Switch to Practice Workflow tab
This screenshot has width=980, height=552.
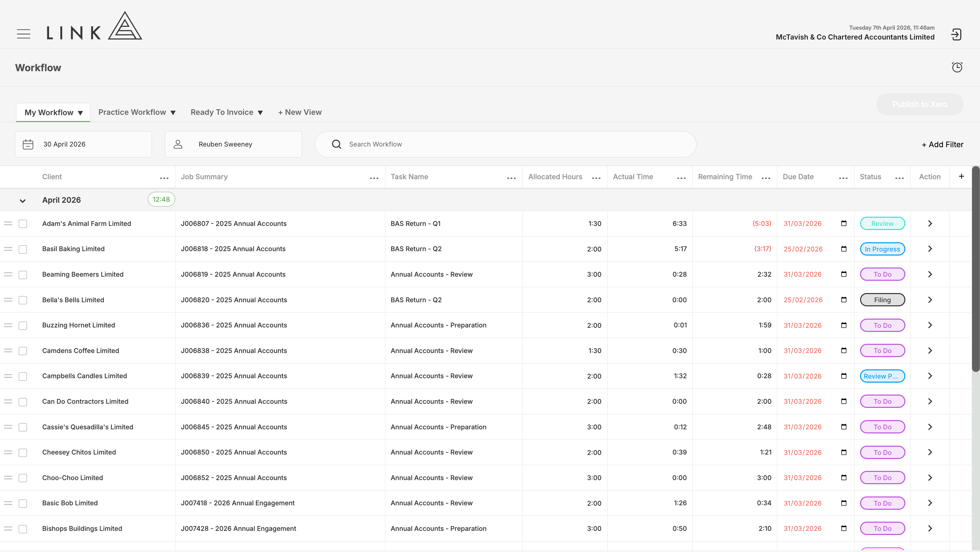pyautogui.click(x=137, y=112)
